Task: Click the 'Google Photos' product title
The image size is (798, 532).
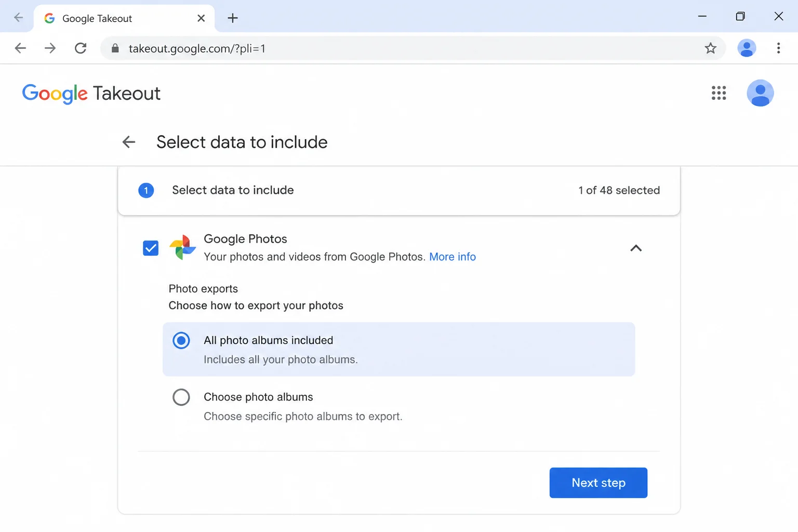Action: tap(245, 239)
